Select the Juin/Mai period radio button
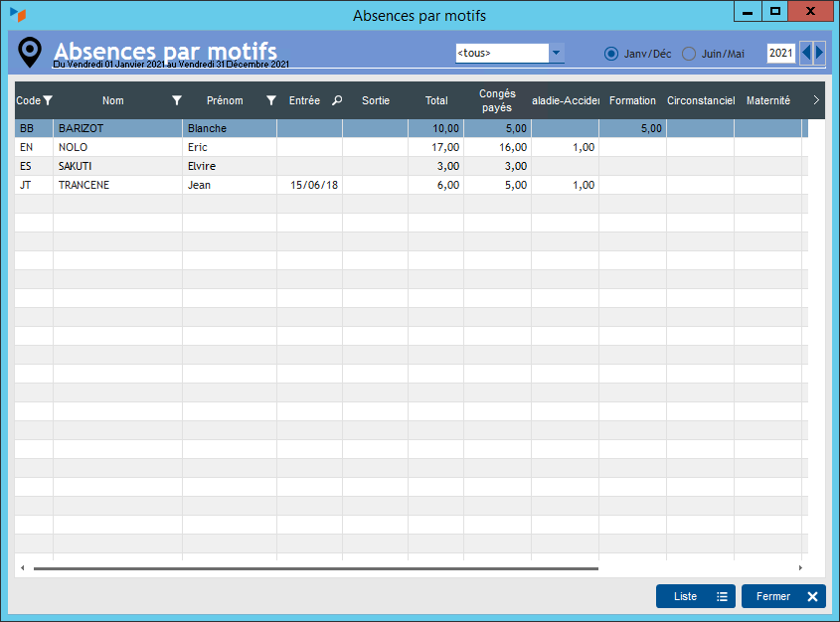 click(x=688, y=54)
